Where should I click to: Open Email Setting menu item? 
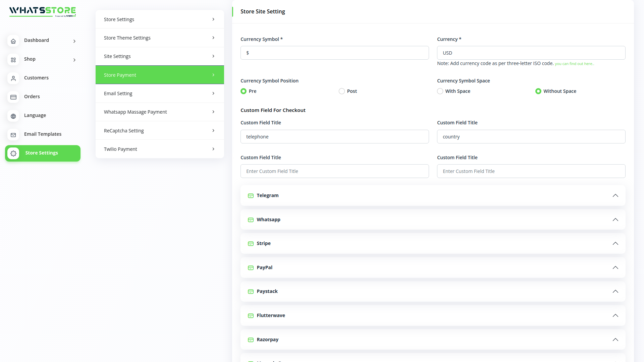point(160,94)
